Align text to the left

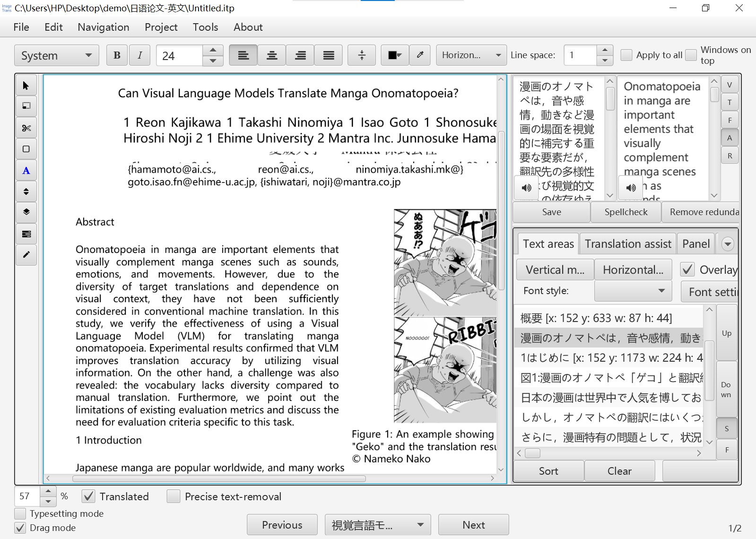(243, 55)
